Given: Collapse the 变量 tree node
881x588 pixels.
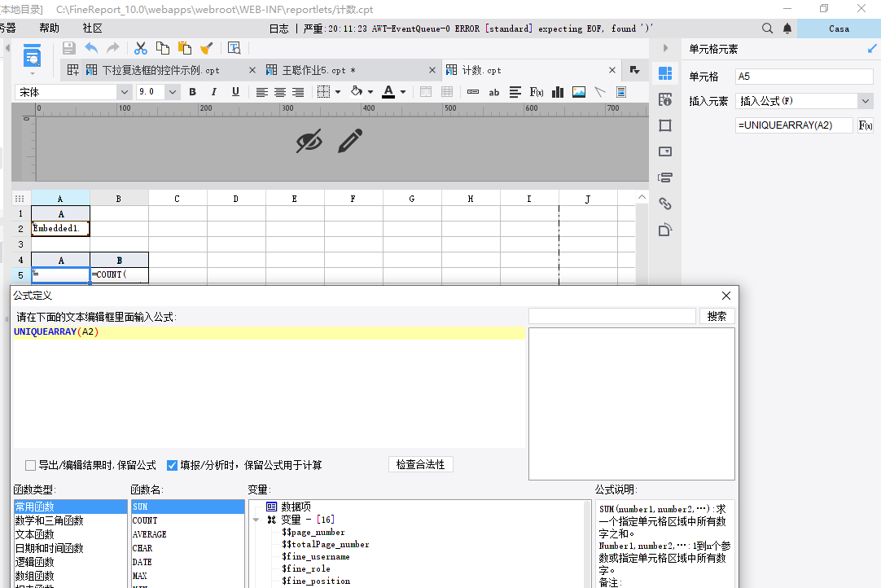Looking at the screenshot, I should pos(256,520).
